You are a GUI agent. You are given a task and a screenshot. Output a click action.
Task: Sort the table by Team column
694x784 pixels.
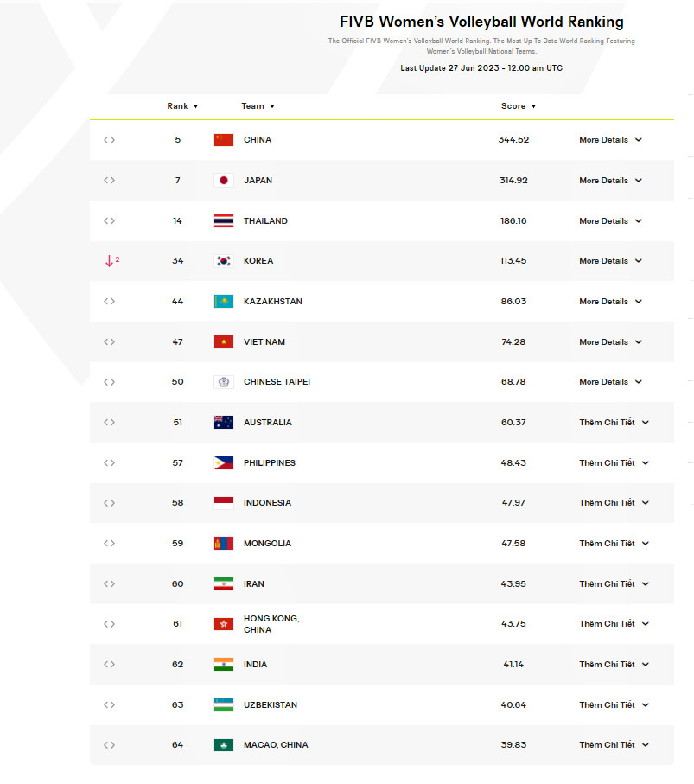point(258,106)
